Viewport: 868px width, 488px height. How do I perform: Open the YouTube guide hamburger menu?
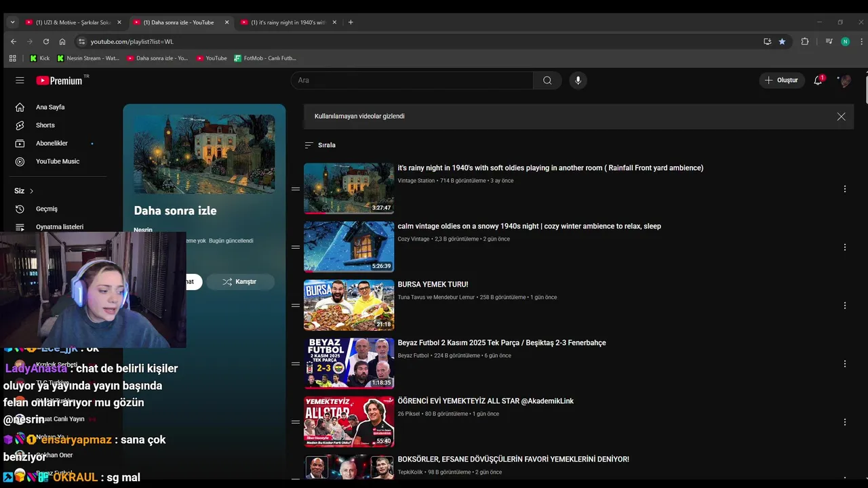click(x=20, y=80)
